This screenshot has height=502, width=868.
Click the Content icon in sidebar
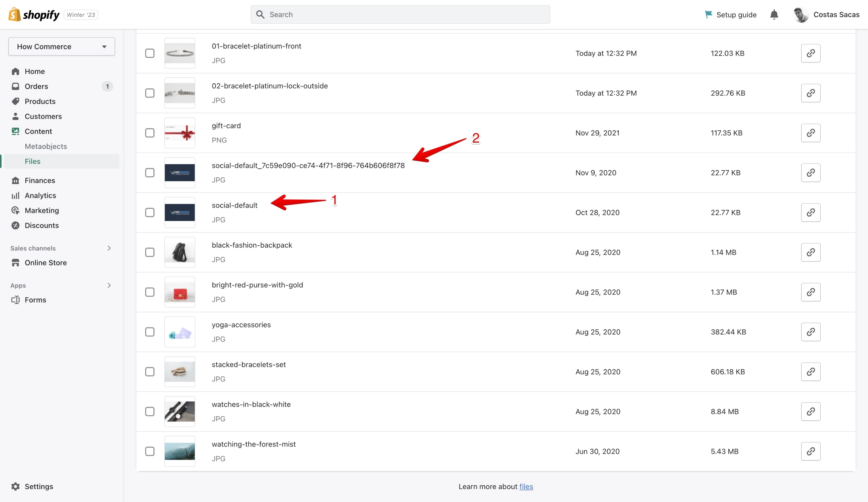pyautogui.click(x=15, y=131)
